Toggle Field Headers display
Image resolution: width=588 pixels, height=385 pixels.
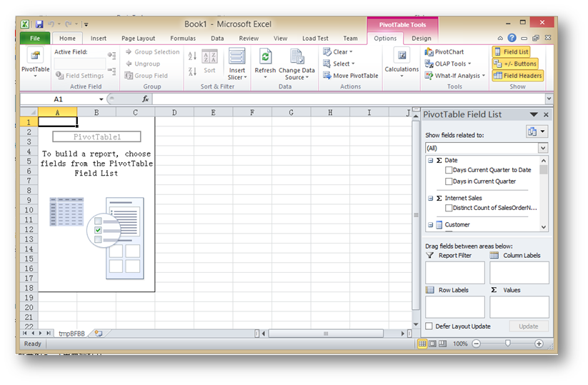(517, 76)
